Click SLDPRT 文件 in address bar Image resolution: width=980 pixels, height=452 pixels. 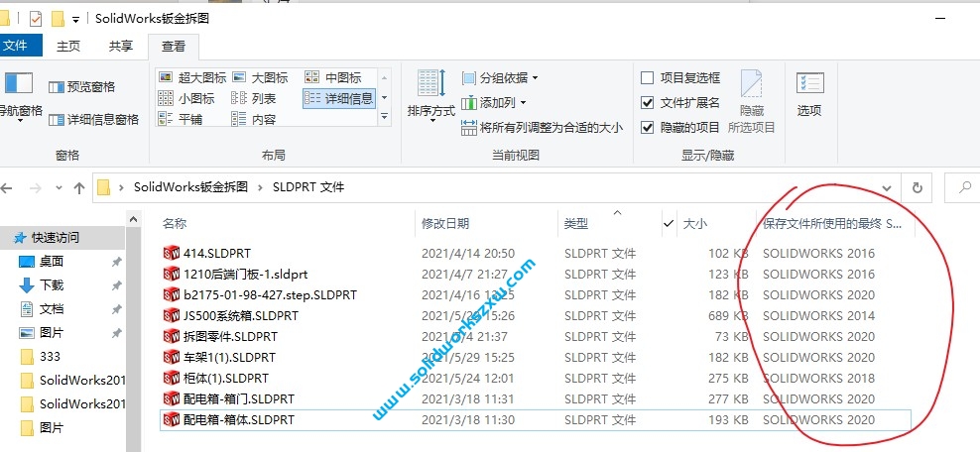click(x=308, y=186)
